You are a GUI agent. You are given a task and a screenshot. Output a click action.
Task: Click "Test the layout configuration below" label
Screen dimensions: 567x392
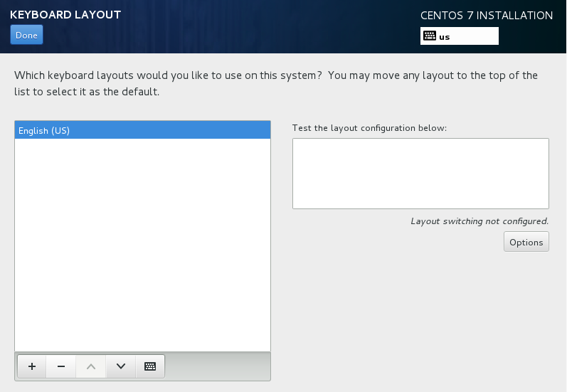click(369, 127)
